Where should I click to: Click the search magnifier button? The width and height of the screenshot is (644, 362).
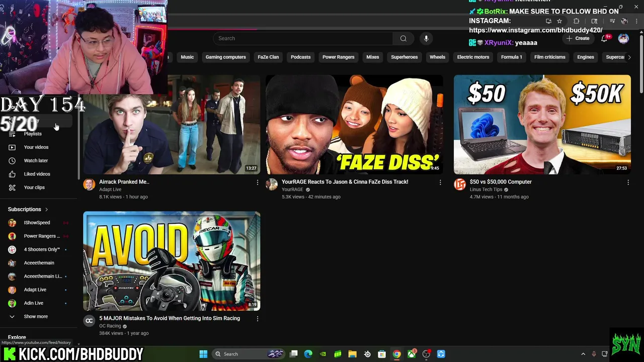coord(403,38)
